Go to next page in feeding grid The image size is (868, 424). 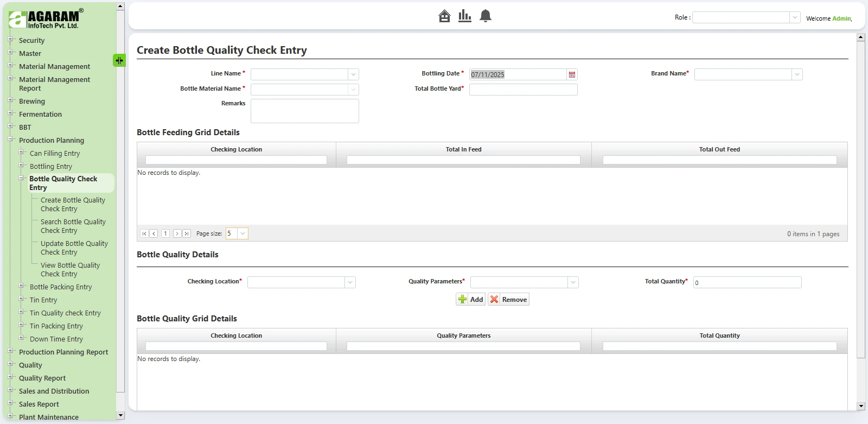pos(177,233)
